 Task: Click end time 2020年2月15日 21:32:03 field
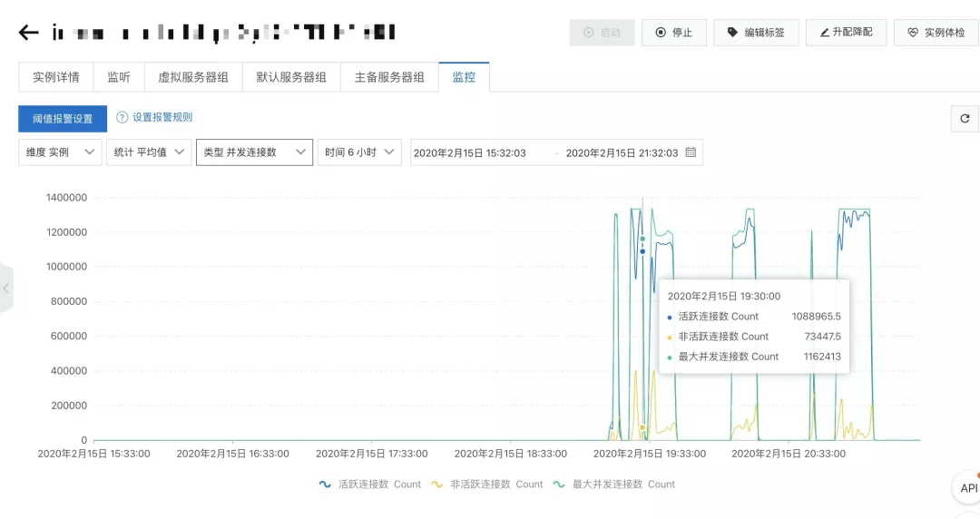click(x=622, y=152)
